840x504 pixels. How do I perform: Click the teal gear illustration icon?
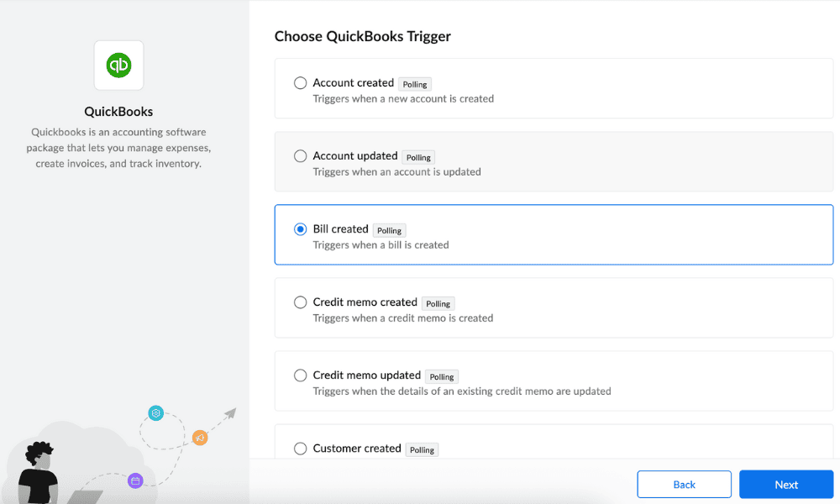click(x=155, y=412)
